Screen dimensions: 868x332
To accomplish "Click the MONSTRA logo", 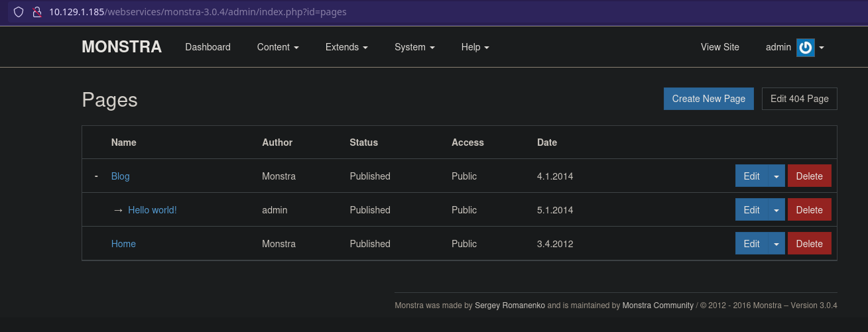I will [x=121, y=47].
